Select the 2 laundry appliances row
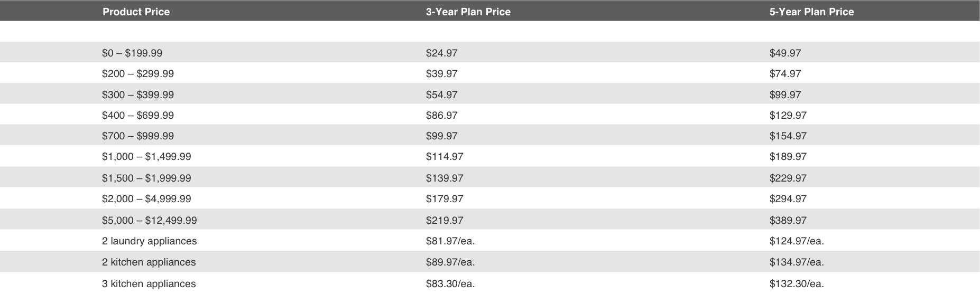The image size is (980, 294). click(x=490, y=241)
